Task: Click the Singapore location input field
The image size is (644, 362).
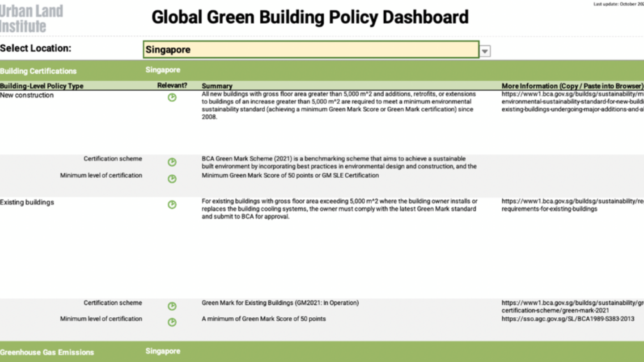Action: tap(311, 50)
